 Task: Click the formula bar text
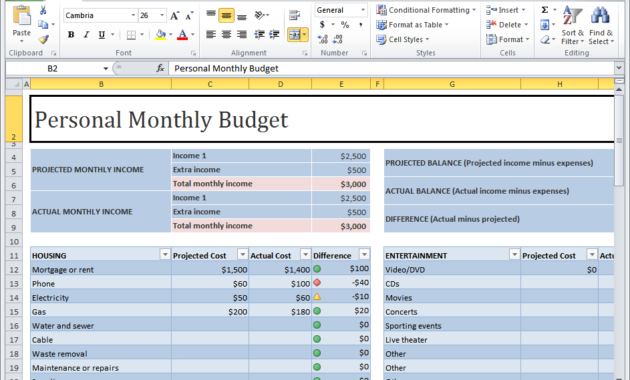(x=226, y=69)
